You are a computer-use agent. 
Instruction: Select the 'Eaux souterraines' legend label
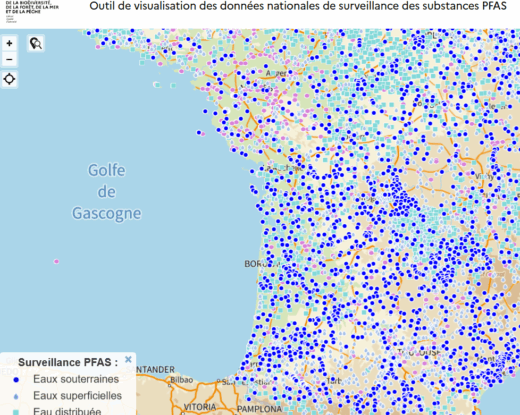76,379
